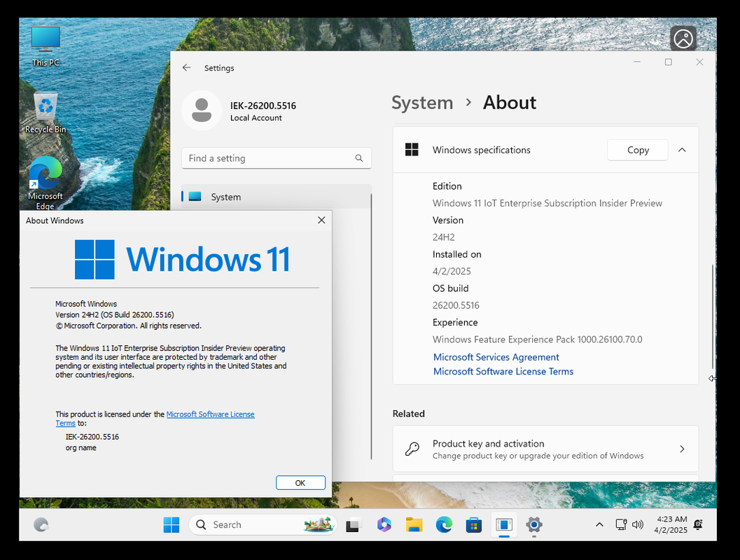Copy the Windows specifications
This screenshot has height=560, width=740.
pos(638,150)
